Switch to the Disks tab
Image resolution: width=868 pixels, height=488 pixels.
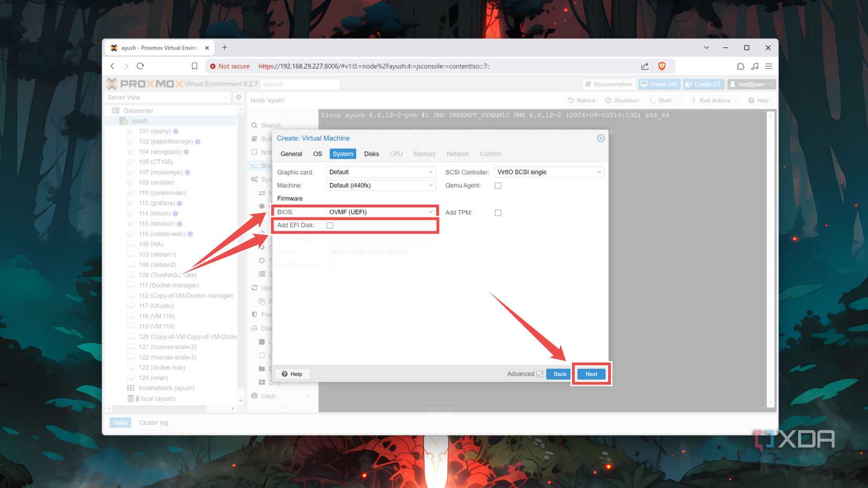[x=371, y=154]
